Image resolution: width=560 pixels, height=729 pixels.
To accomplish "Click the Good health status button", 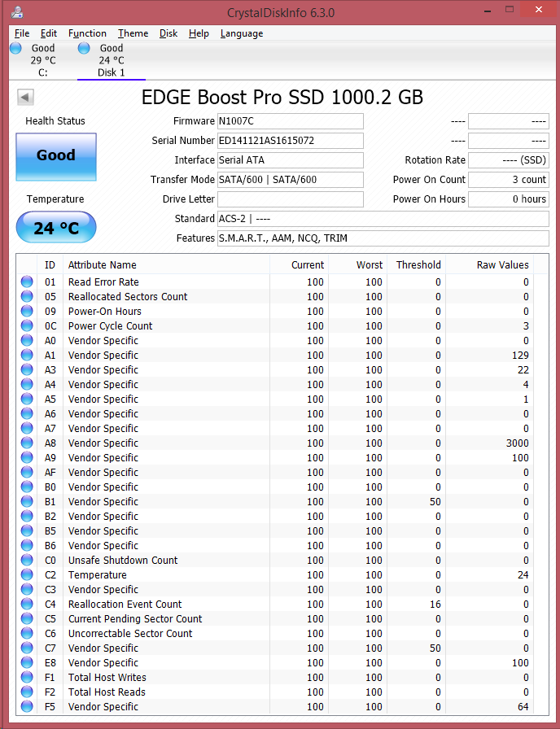I will pos(56,157).
